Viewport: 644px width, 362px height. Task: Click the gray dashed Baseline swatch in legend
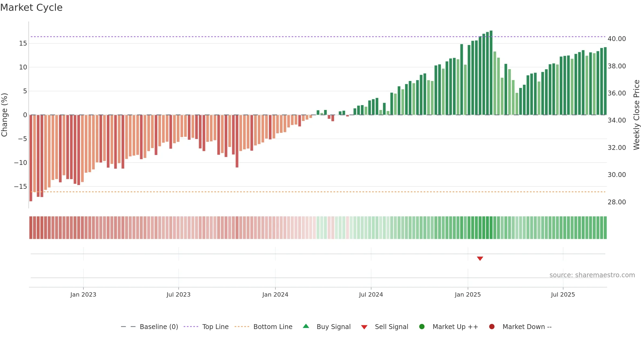(x=128, y=327)
